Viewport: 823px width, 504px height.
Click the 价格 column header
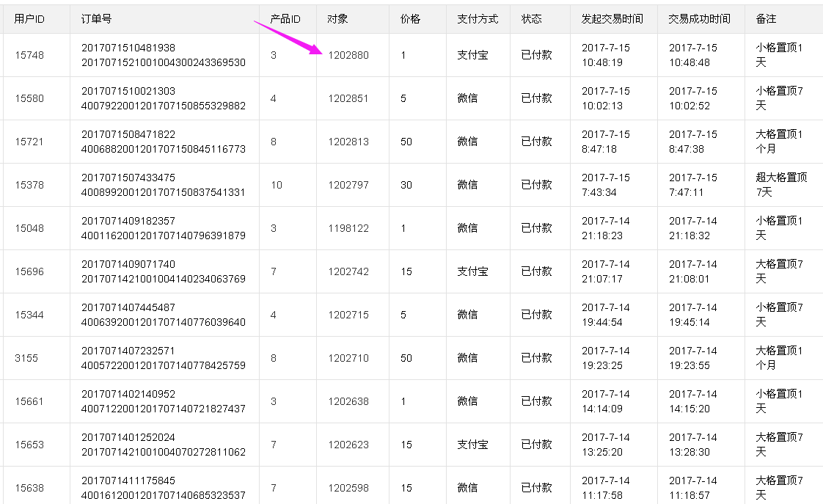pos(410,19)
